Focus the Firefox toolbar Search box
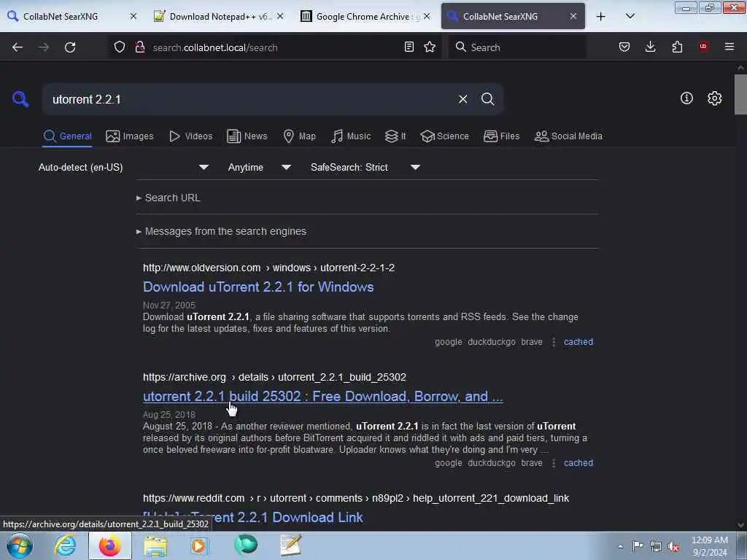747x560 pixels. (x=517, y=47)
